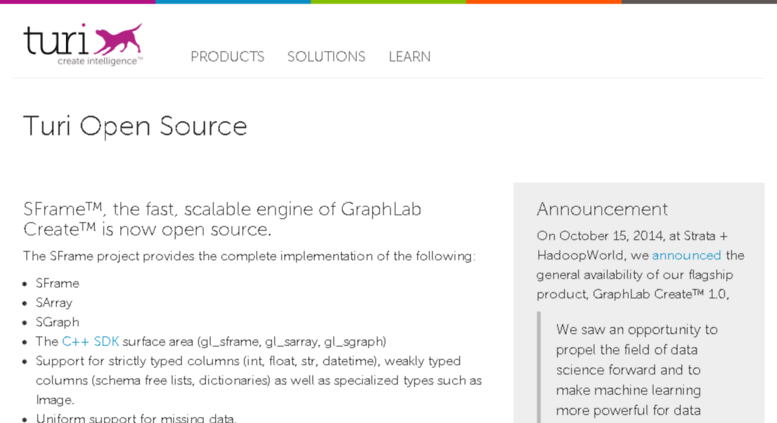The width and height of the screenshot is (777, 423).
Task: Click the dark gray segment of top bar
Action: (x=699, y=1)
